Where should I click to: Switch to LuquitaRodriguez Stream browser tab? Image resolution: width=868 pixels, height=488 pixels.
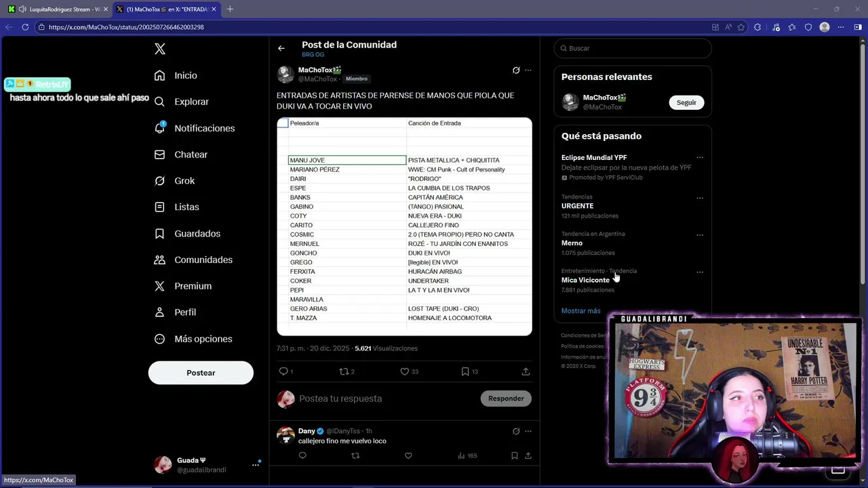tap(57, 9)
